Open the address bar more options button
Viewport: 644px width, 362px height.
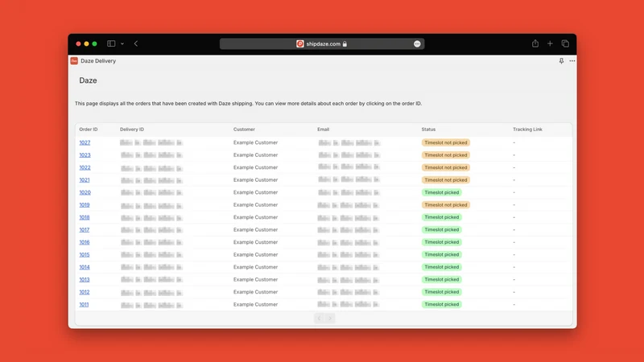pyautogui.click(x=417, y=44)
